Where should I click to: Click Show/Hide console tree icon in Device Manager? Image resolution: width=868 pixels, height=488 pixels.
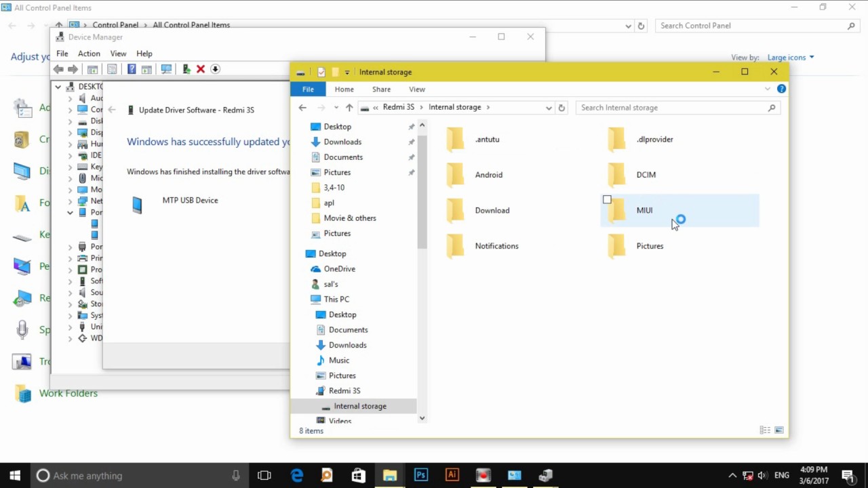[93, 69]
